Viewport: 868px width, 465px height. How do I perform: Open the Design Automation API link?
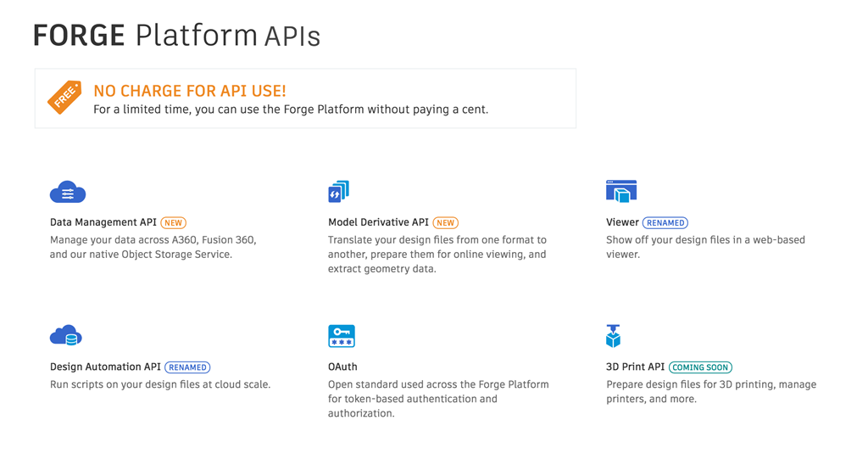pyautogui.click(x=105, y=367)
